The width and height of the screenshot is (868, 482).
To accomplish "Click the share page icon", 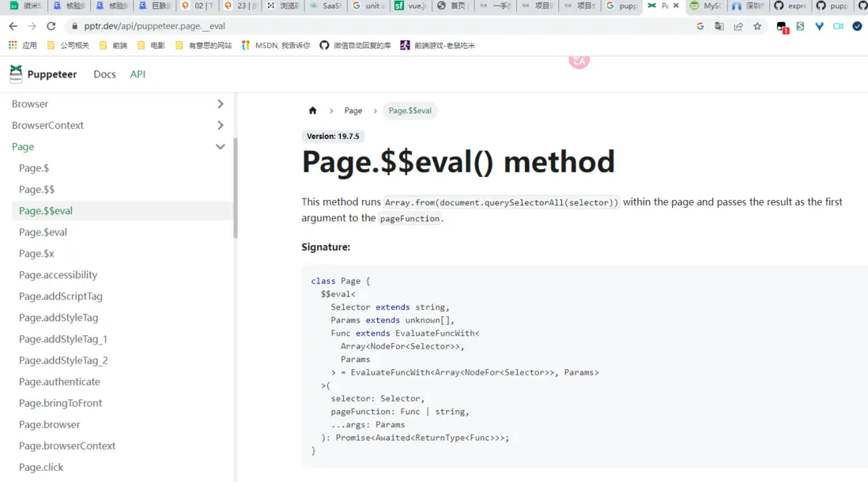I will tap(738, 26).
